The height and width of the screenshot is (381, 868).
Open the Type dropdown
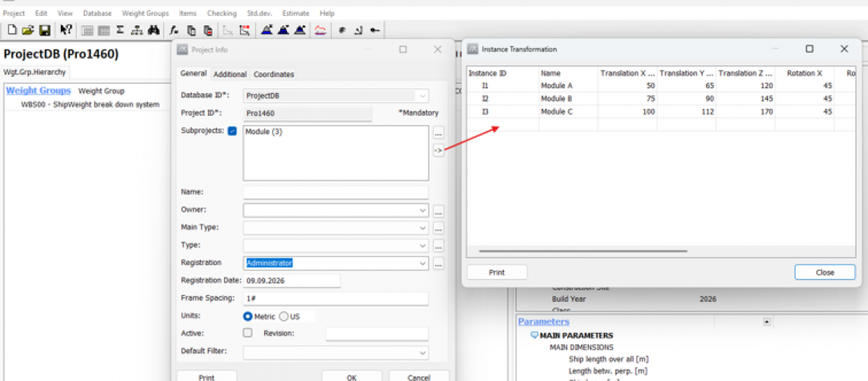(x=423, y=245)
